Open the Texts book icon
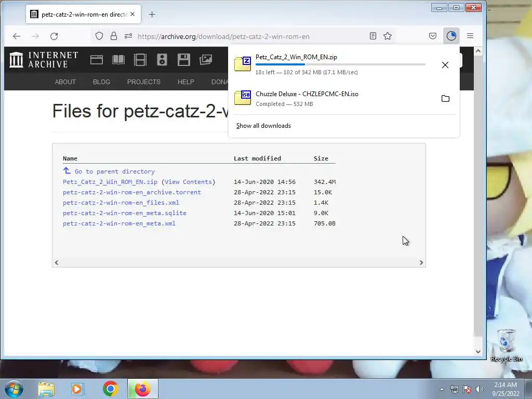The height and width of the screenshot is (399, 532). [x=118, y=60]
